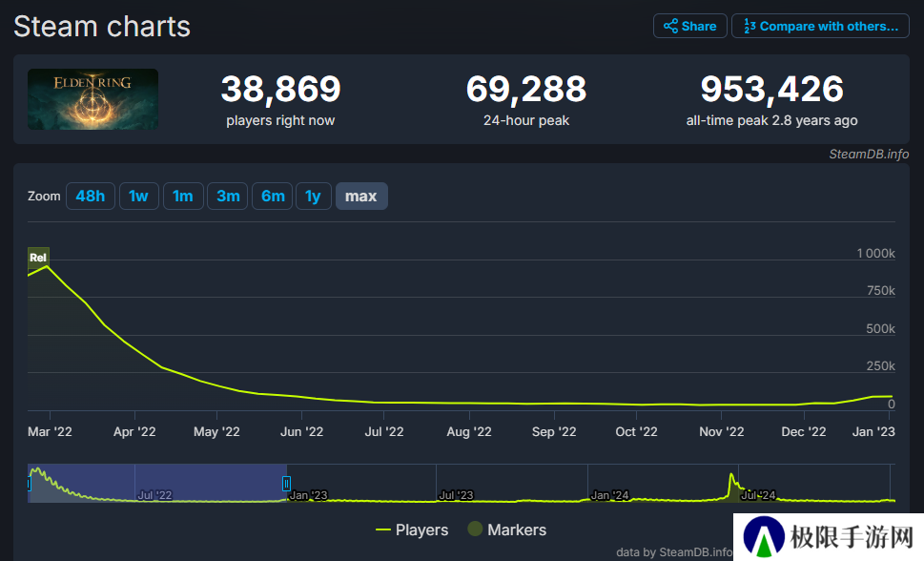Click the 38,869 players right now value
The height and width of the screenshot is (561, 924).
(x=280, y=89)
